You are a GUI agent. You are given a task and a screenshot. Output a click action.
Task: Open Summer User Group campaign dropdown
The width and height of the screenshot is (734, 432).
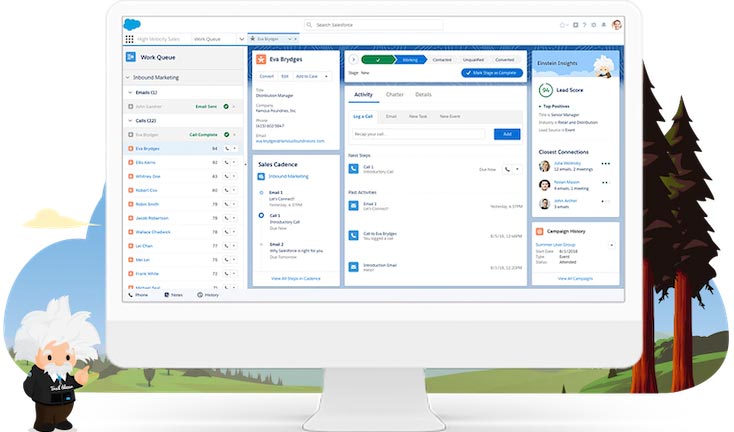pos(611,245)
